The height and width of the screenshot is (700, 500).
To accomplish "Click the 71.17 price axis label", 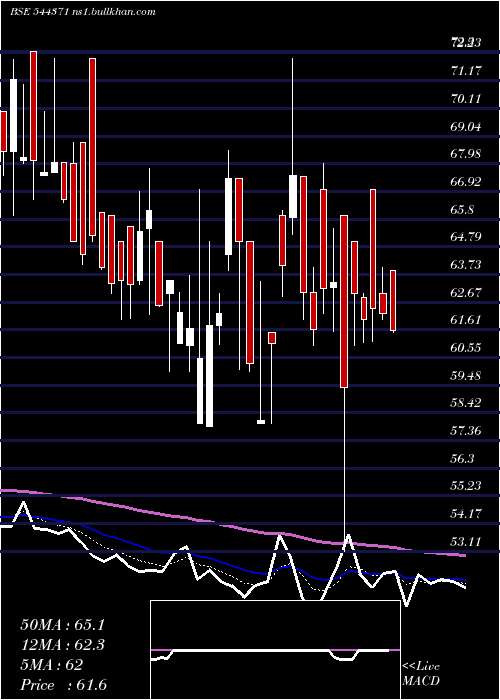I will pos(466,70).
